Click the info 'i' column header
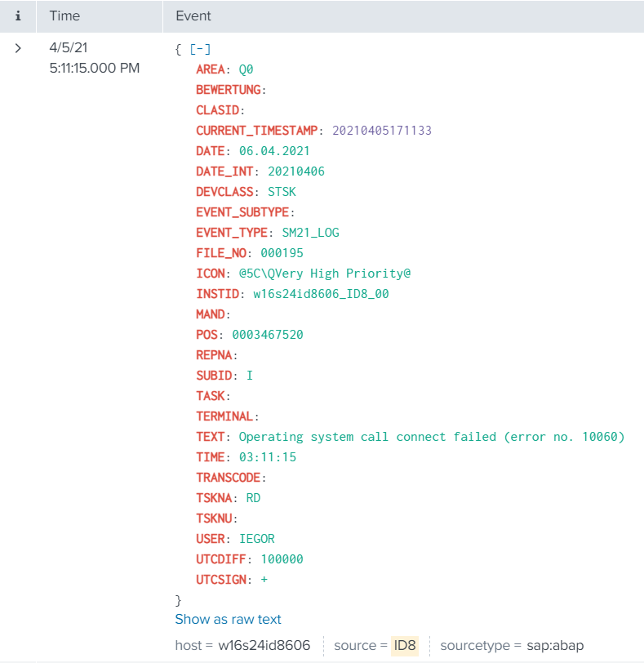The image size is (644, 663). 18,16
